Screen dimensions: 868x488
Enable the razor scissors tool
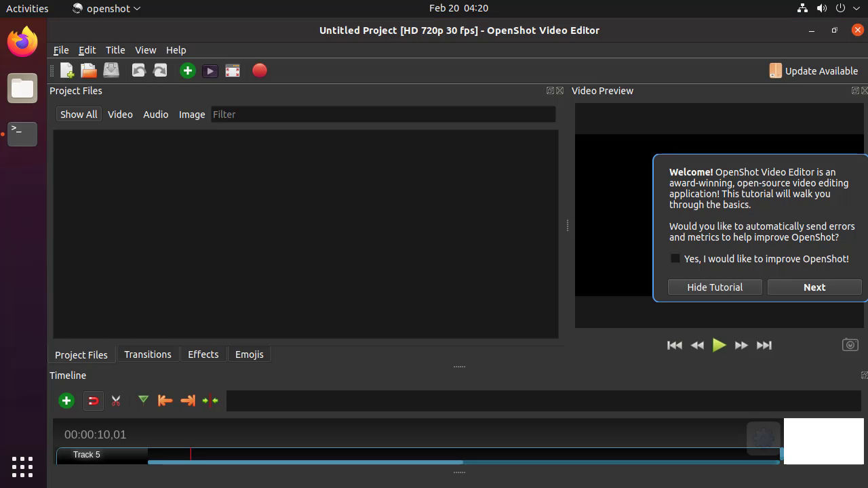point(116,401)
